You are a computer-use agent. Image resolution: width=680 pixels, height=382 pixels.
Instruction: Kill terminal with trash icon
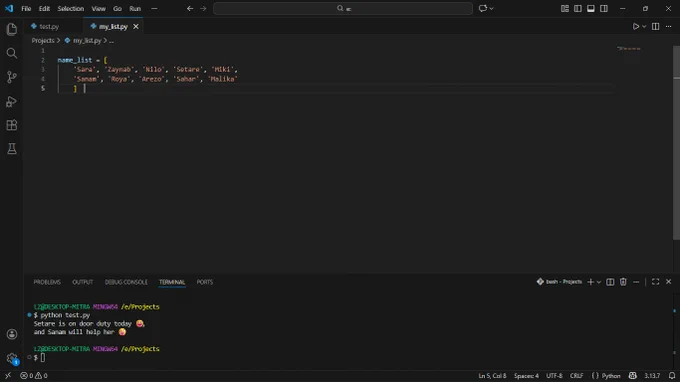pyautogui.click(x=623, y=282)
